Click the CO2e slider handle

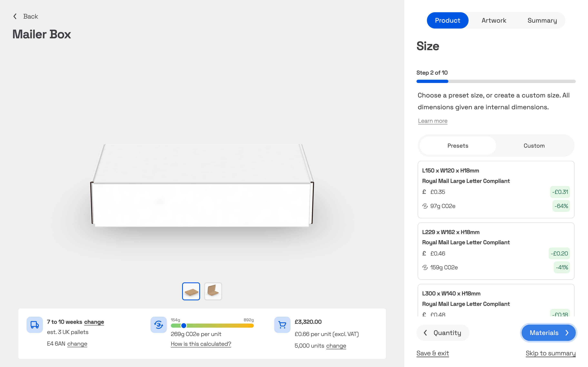point(184,325)
